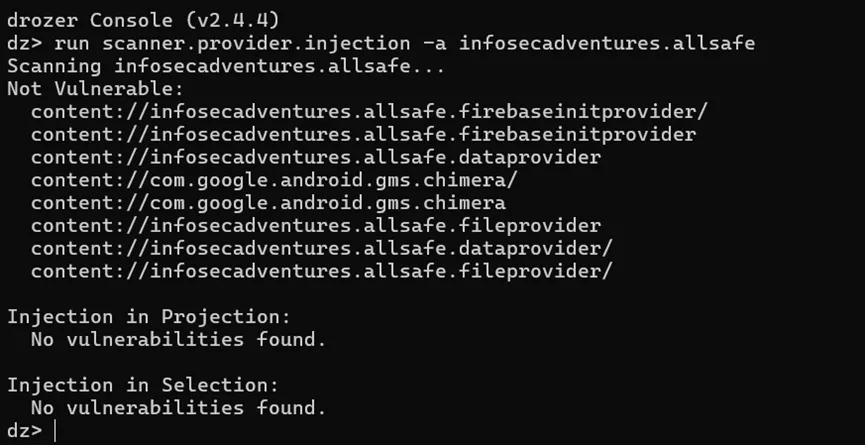
Task: Click the package name argument infosecadventures.allsafe
Action: [607, 43]
